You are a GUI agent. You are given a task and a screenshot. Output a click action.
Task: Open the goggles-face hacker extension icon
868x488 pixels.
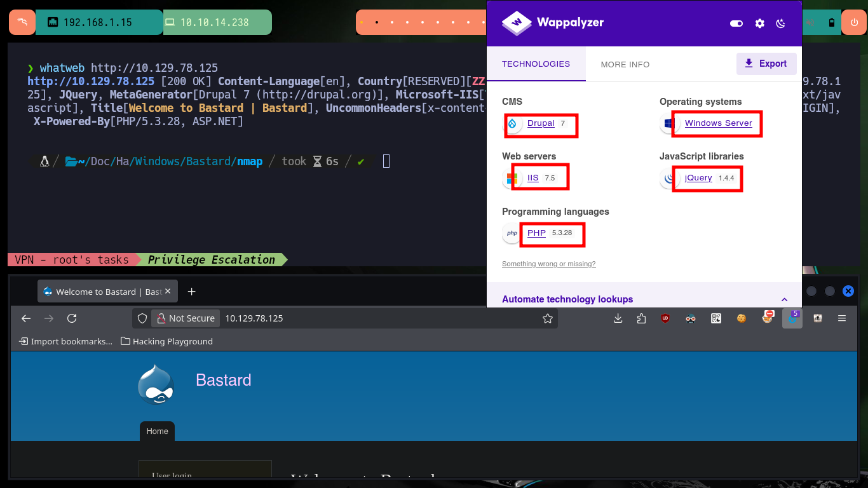pyautogui.click(x=691, y=318)
